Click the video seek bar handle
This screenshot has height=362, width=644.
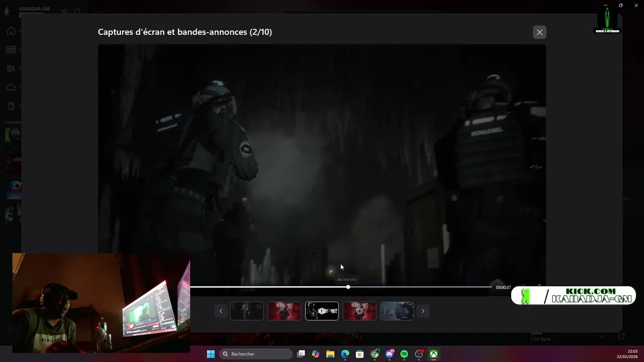348,287
